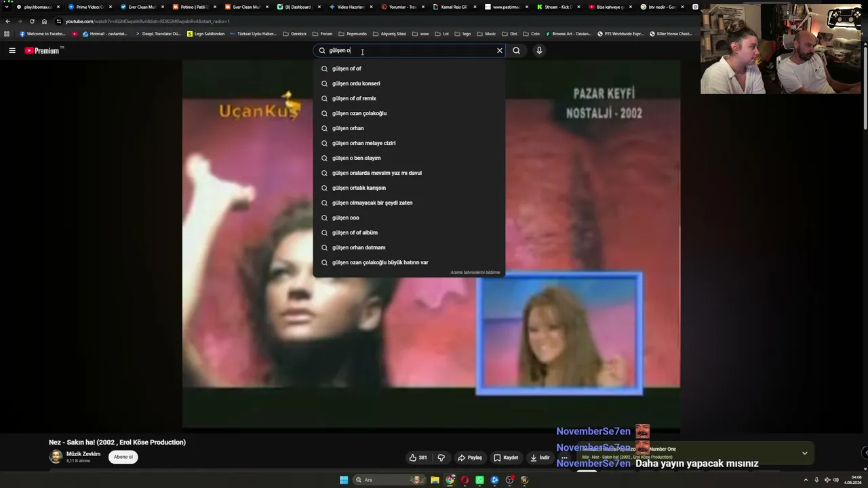
Task: Pick suggestion 'gülşen orhan'
Action: 409,128
